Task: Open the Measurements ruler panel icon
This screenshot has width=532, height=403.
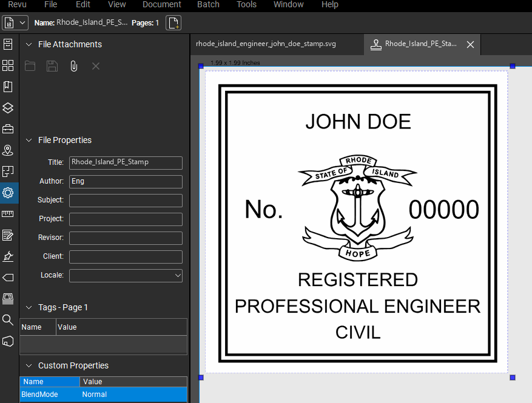Action: coord(8,214)
